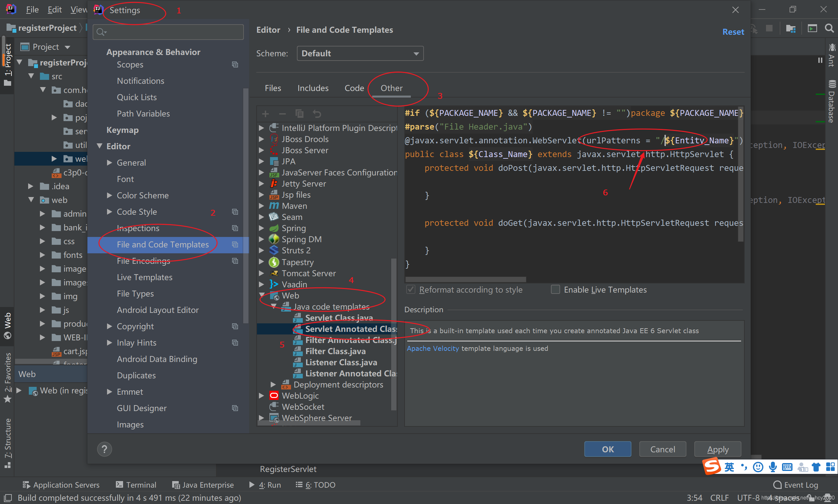Select Servlet Class.java template
The image size is (838, 504).
point(339,318)
